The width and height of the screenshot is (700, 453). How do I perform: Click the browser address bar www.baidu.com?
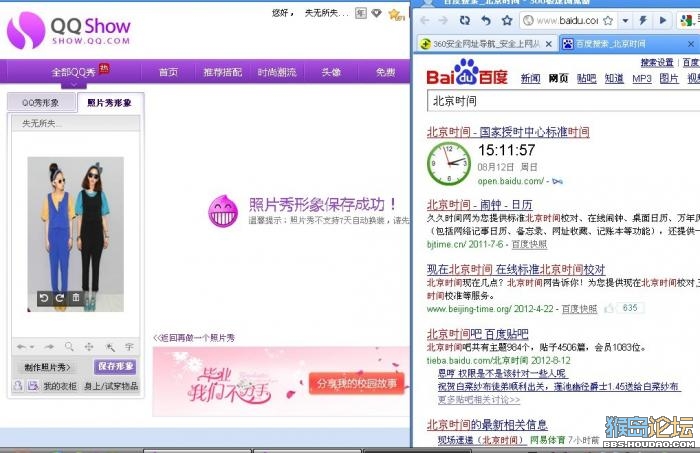pos(567,21)
